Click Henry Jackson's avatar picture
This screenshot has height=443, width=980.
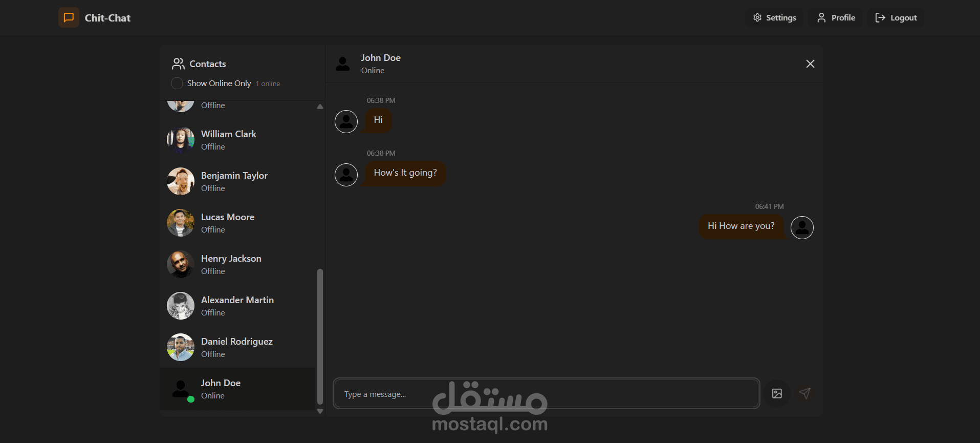click(181, 265)
